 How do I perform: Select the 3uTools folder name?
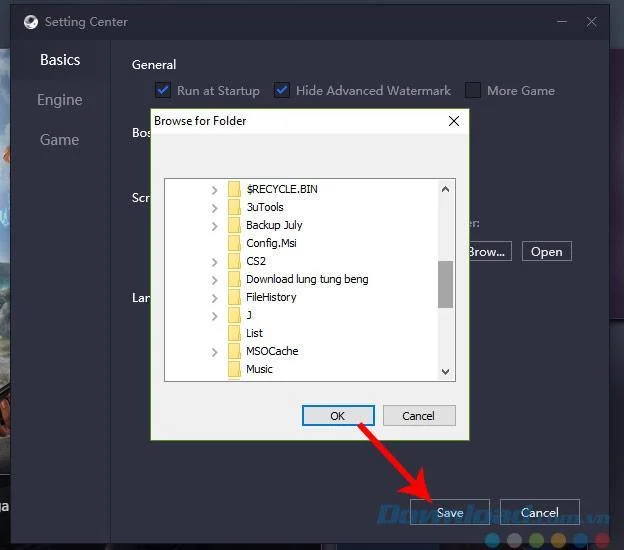pos(265,207)
